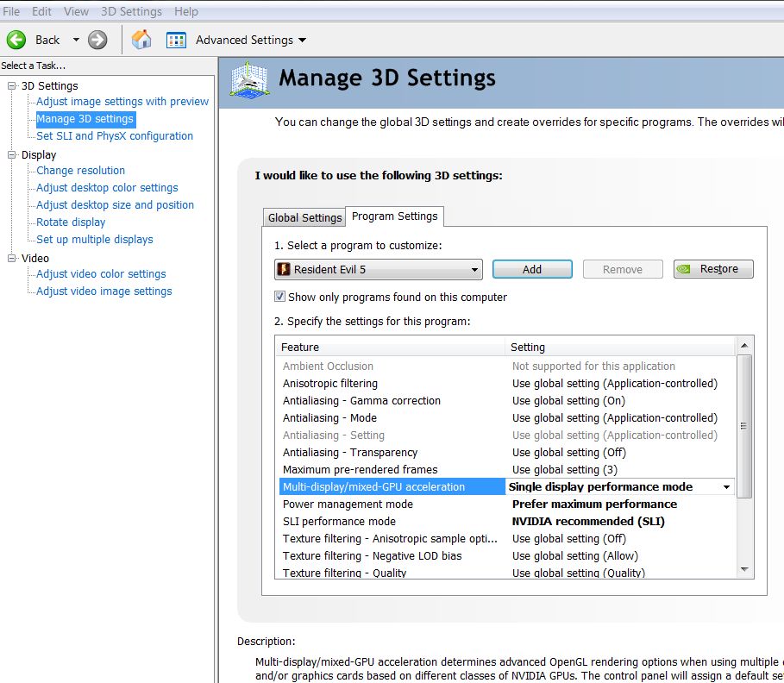784x683 pixels.
Task: Click the settings list scroll-down arrow
Action: pos(744,570)
